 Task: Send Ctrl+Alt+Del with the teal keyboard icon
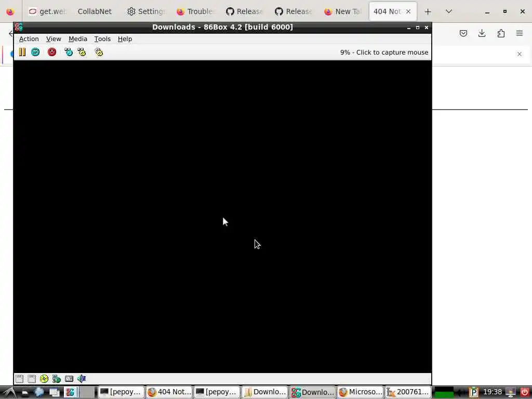(69, 52)
